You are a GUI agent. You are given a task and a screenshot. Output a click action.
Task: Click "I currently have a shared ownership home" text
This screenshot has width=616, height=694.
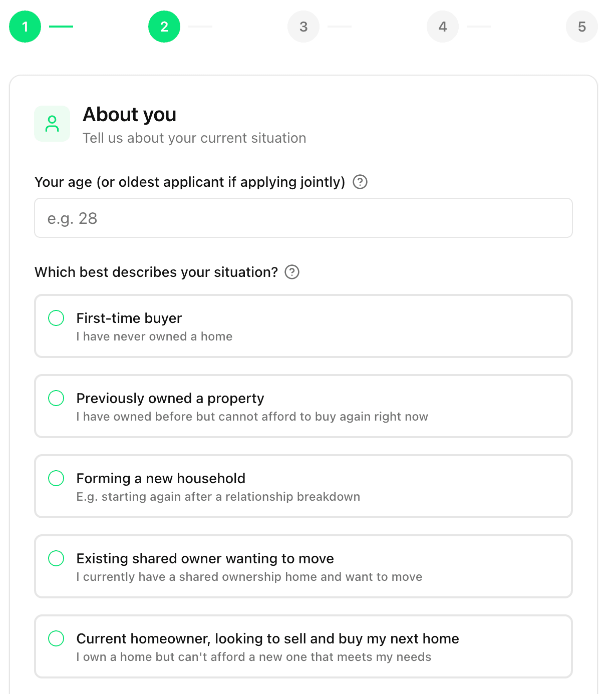point(249,577)
